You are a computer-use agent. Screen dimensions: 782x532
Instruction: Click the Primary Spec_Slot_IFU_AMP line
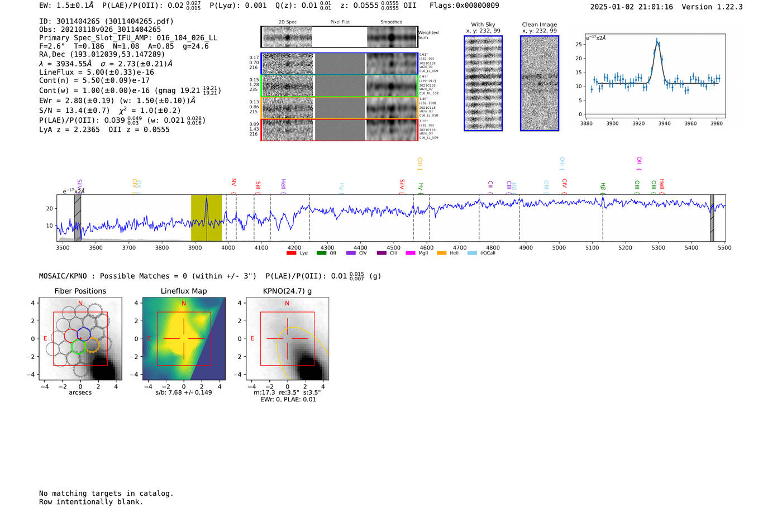[128, 38]
